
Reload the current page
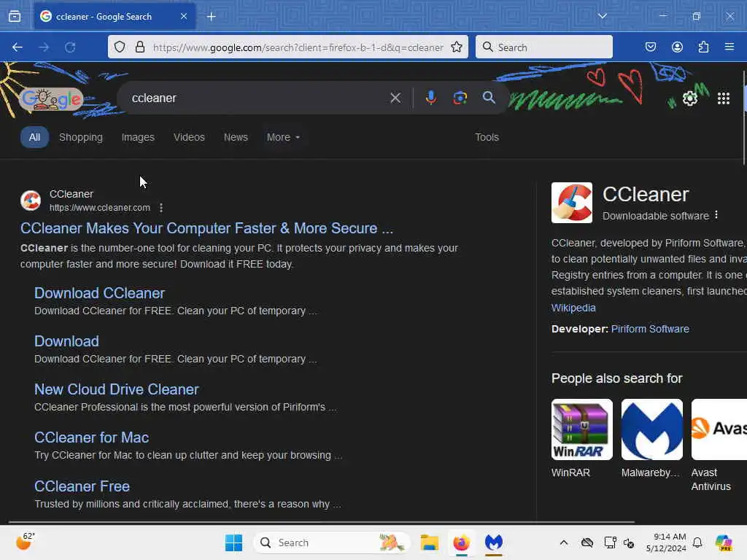(x=70, y=47)
